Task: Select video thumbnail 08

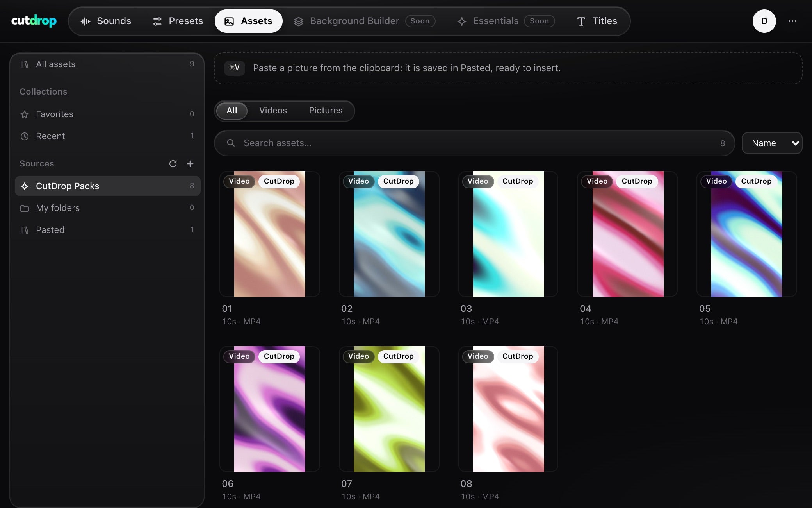Action: (508, 409)
